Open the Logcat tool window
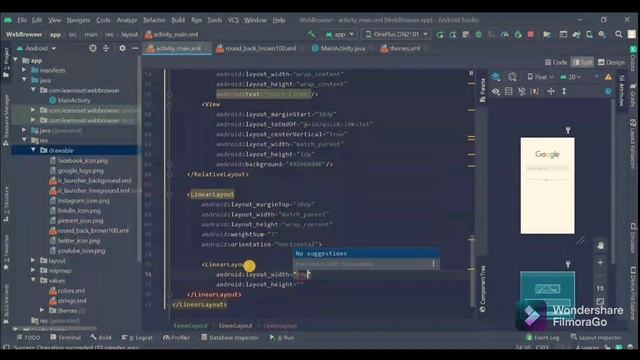The image size is (640, 360). (137, 338)
